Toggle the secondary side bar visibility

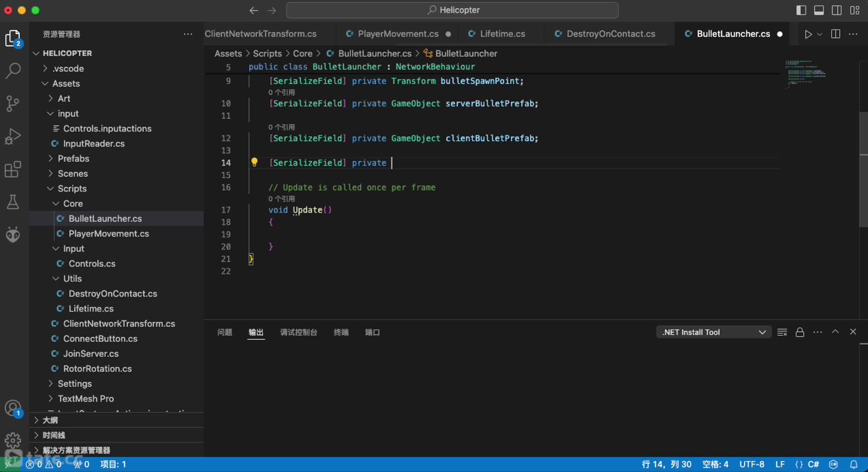point(837,10)
